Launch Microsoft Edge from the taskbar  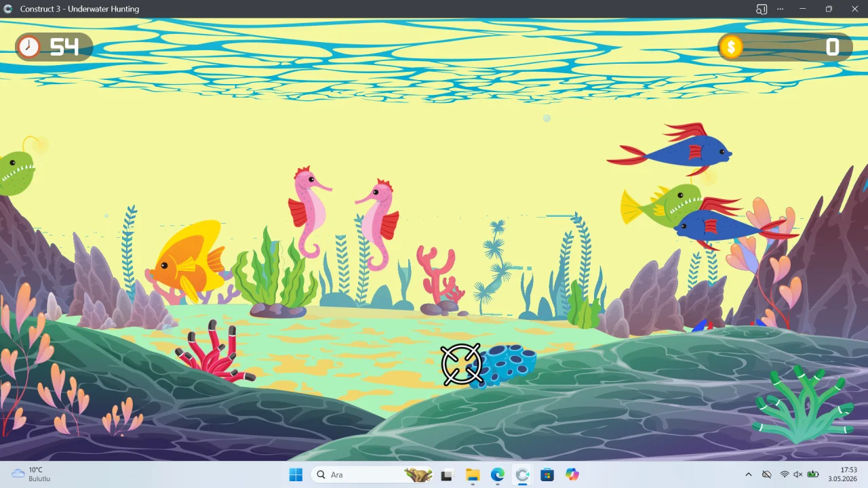click(x=498, y=474)
